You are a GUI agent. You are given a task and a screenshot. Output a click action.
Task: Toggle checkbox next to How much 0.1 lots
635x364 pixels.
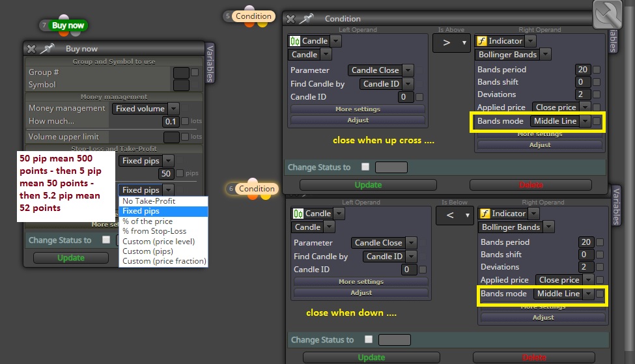(x=185, y=121)
